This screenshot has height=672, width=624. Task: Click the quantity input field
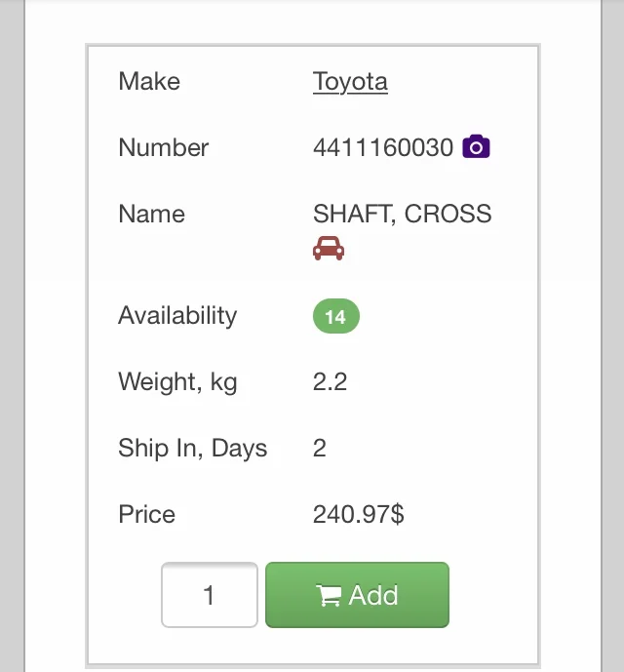click(210, 595)
